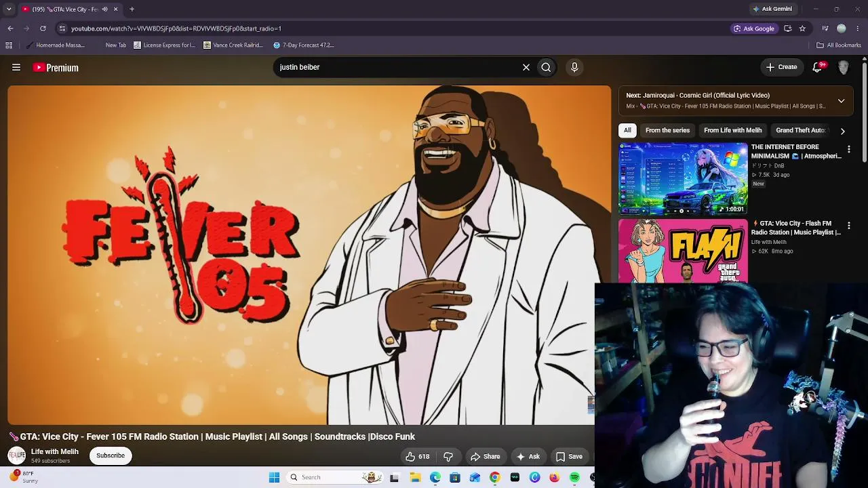Focus the browser address bar URL

tap(176, 28)
